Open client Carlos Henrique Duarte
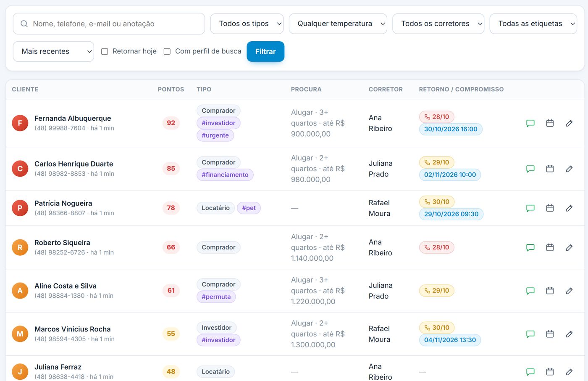588x381 pixels. (73, 164)
